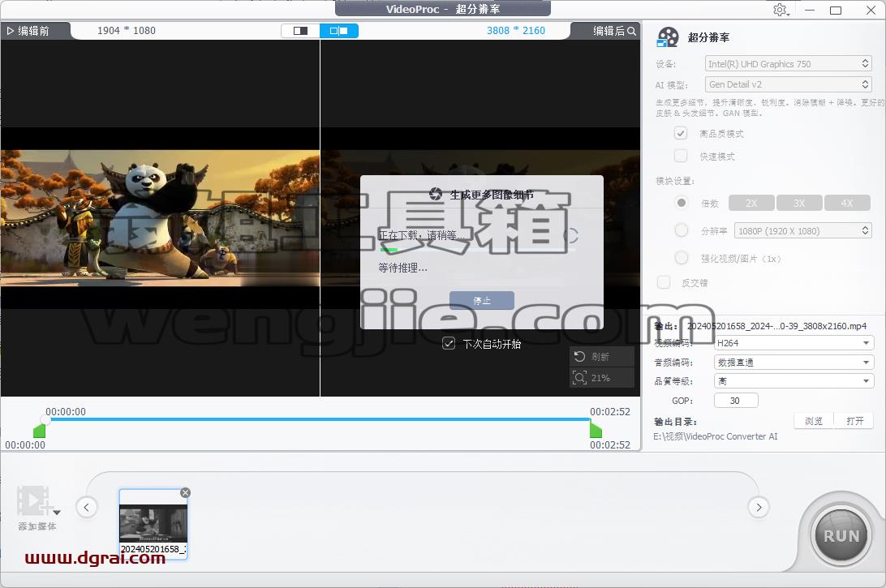Click the original video preview panel
The image size is (886, 588).
160,218
